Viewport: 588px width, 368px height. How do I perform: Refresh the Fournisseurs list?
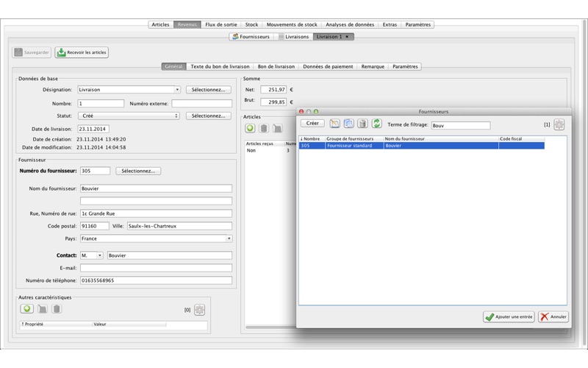376,124
